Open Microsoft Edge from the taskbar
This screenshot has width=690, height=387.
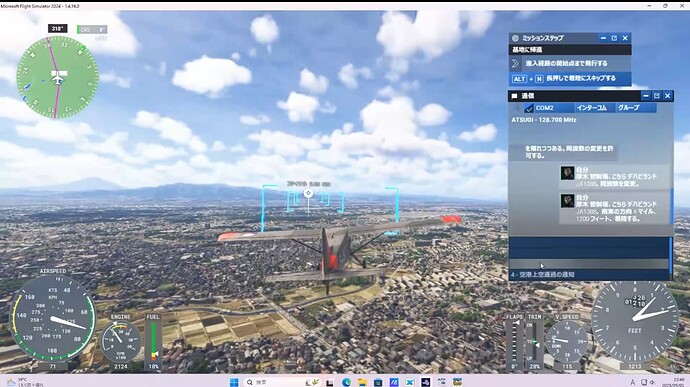click(346, 382)
